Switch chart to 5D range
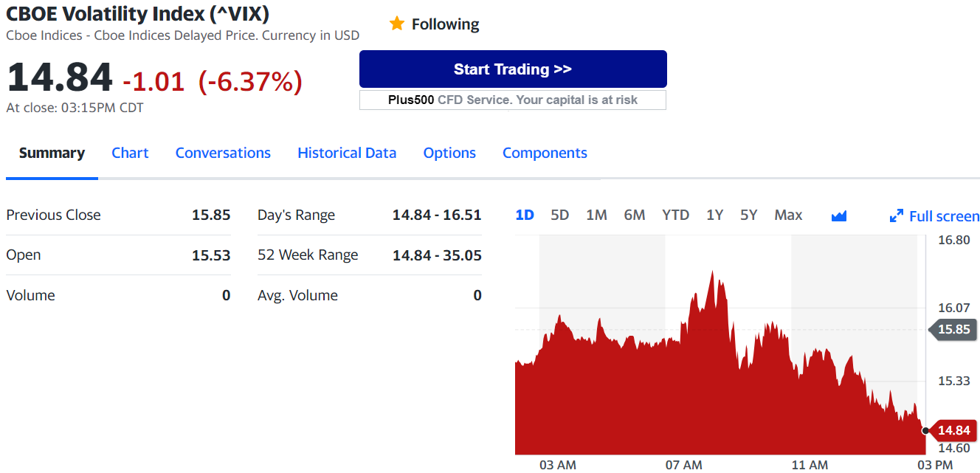Image resolution: width=980 pixels, height=473 pixels. (560, 215)
